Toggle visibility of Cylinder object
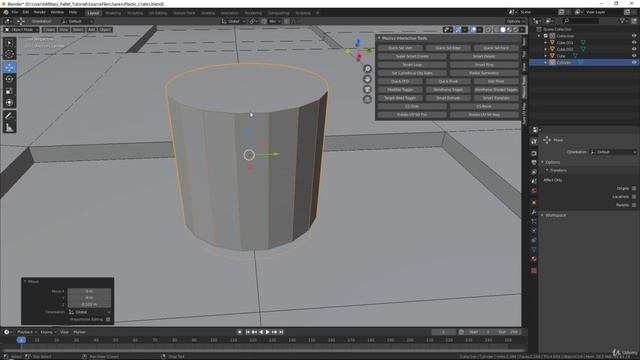640x360 pixels. 634,62
